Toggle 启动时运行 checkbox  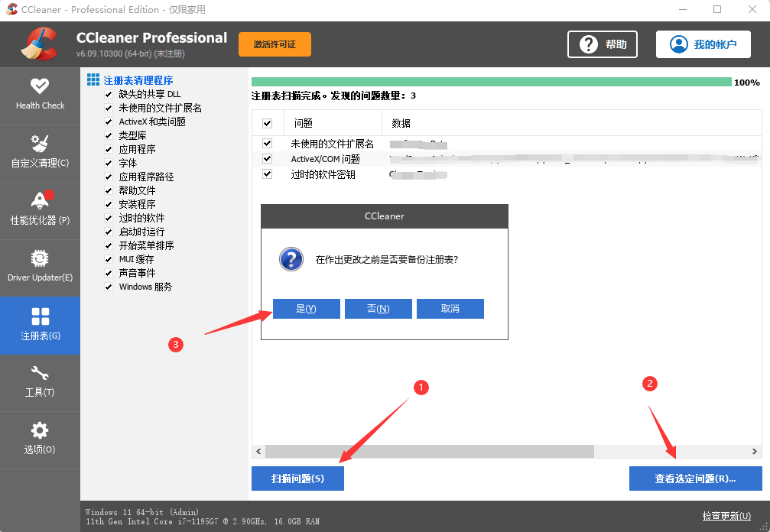coord(109,232)
